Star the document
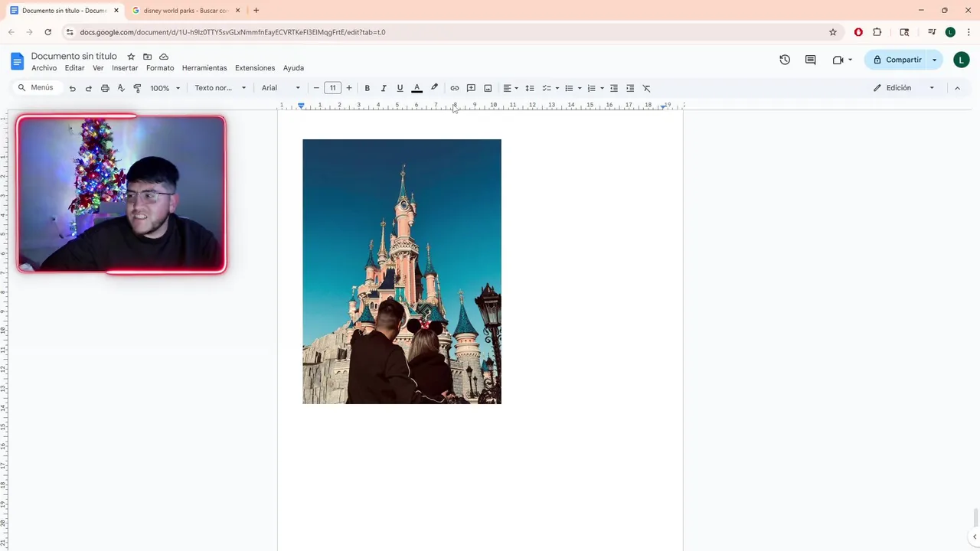Viewport: 980px width, 551px height. [x=131, y=57]
